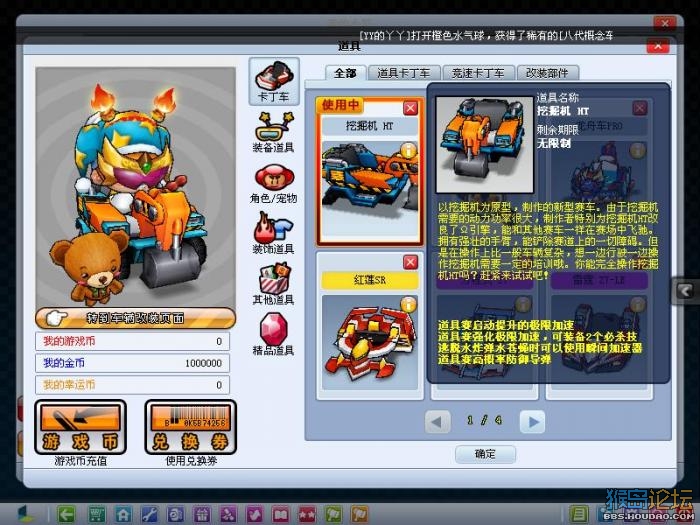
Task: Click the 我的幸运币 balance field
Action: pos(133,385)
